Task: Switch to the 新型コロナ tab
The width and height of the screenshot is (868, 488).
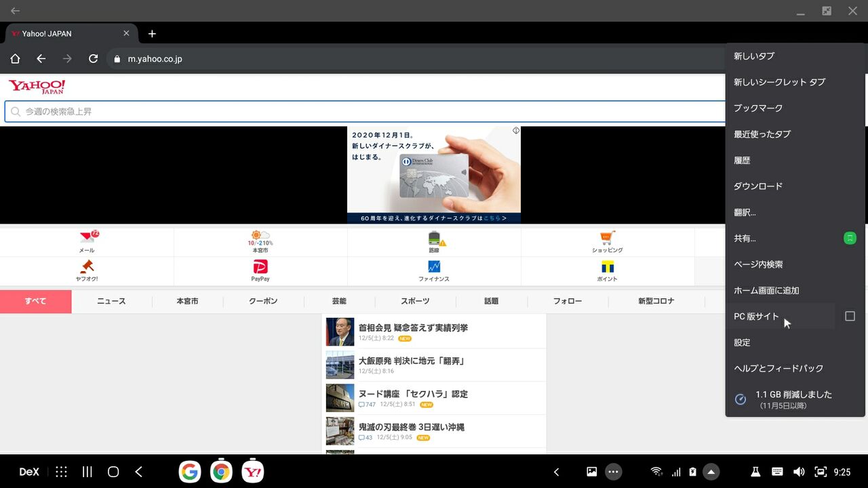Action: tap(656, 301)
